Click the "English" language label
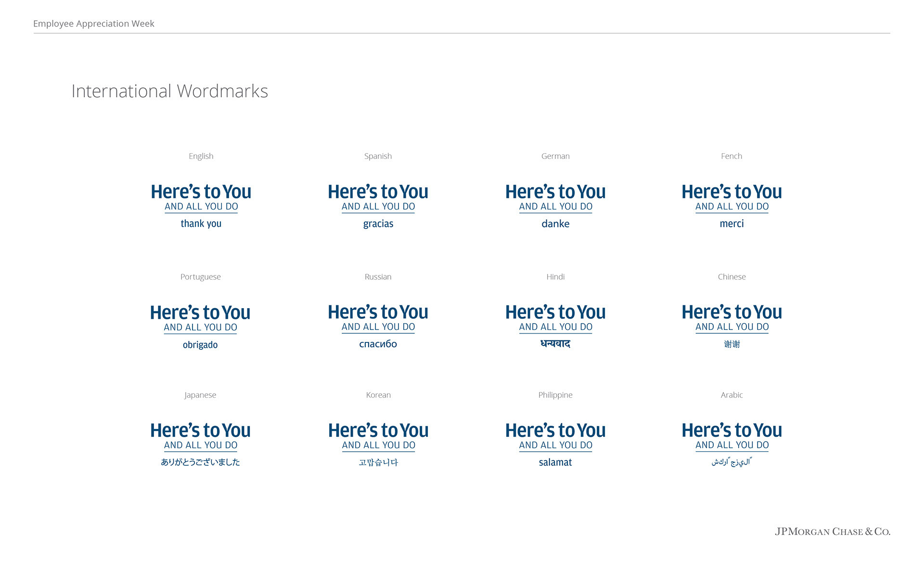 [201, 156]
